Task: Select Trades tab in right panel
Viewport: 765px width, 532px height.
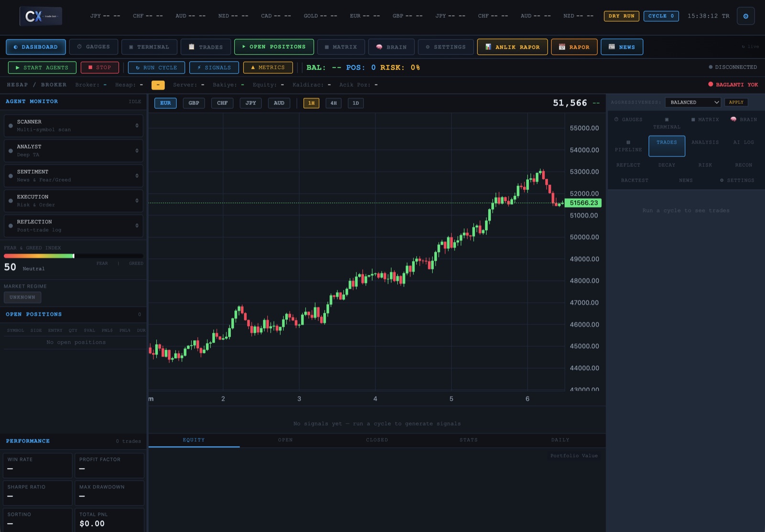Action: 667,146
